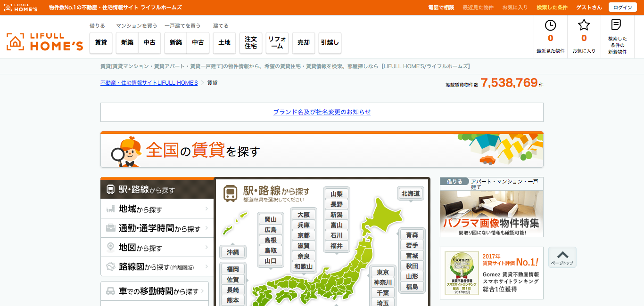
Task: Expand 路線図から探す chevron arrow
Action: click(x=207, y=266)
